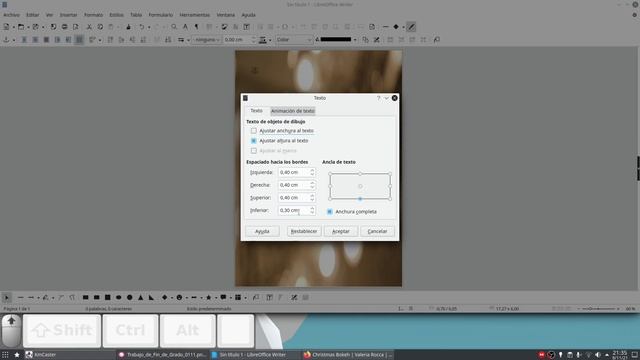The height and width of the screenshot is (360, 640).
Task: Expand the fill color picker arrow
Action: coord(355,40)
